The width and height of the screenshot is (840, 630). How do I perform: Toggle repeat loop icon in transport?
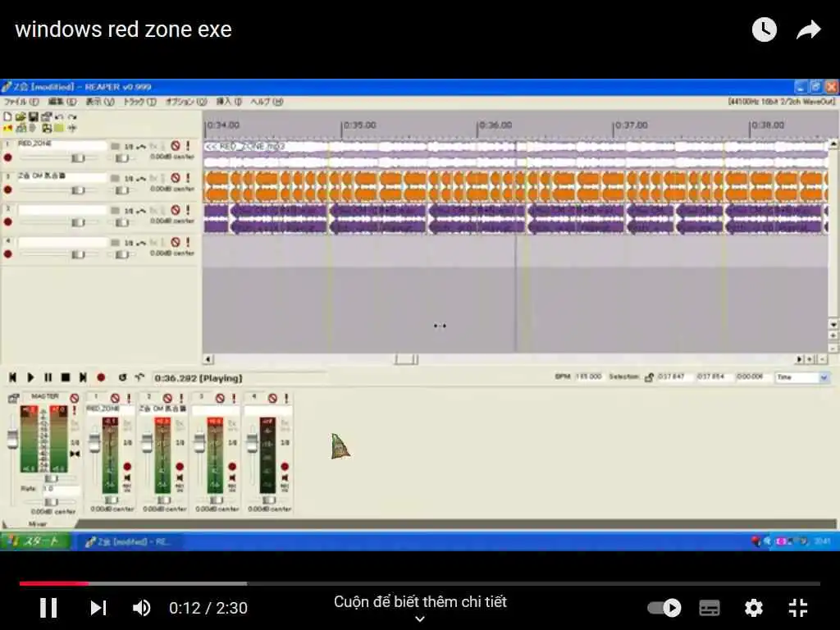click(122, 377)
